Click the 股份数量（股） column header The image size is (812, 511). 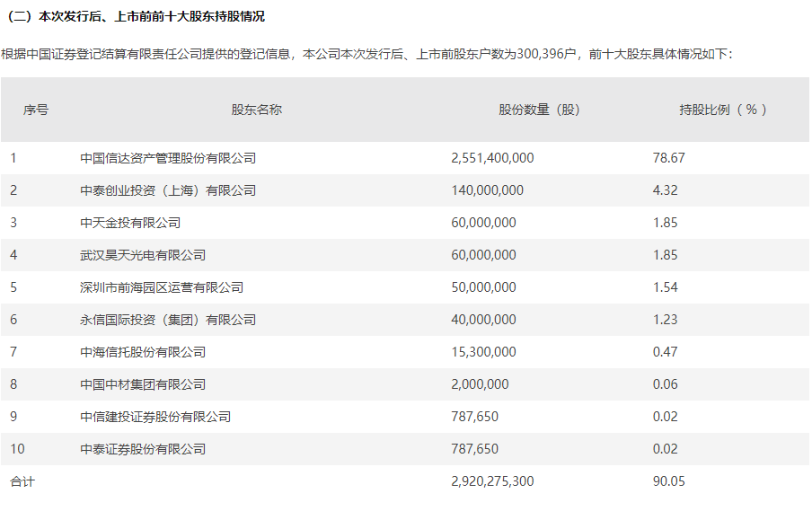coord(539,110)
